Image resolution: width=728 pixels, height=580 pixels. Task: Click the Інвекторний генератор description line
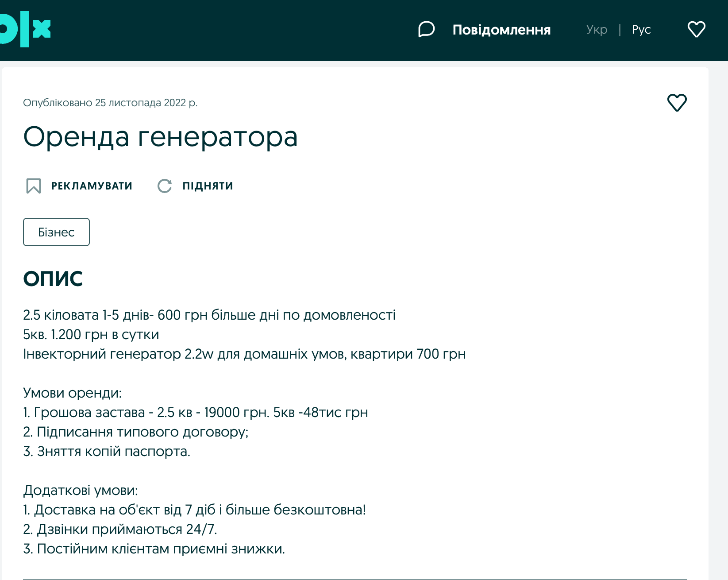(x=244, y=354)
